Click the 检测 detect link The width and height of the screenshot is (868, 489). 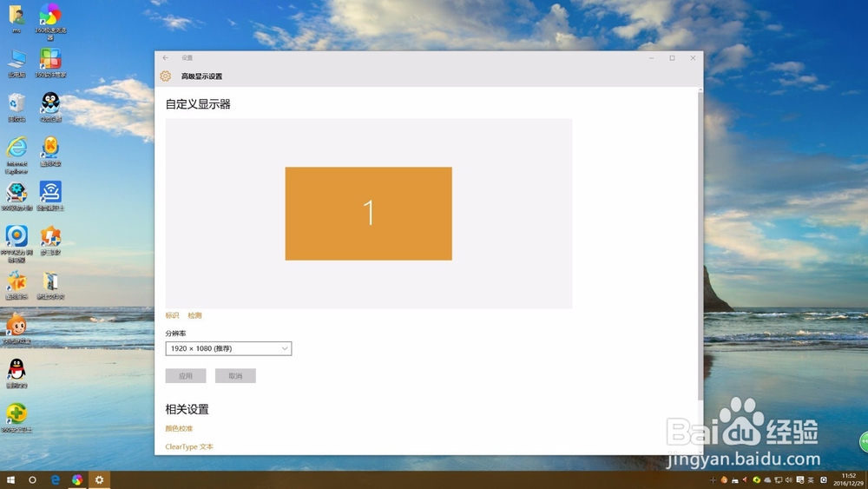coord(194,315)
